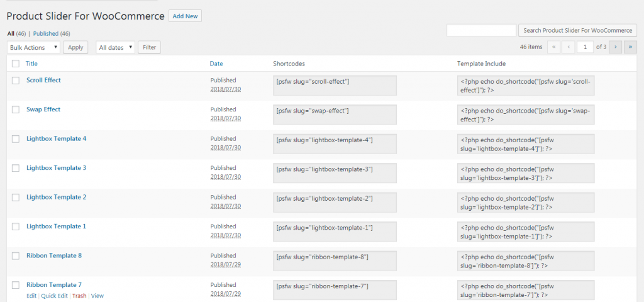Jump to first page arrow
This screenshot has width=644, height=302.
click(x=553, y=47)
